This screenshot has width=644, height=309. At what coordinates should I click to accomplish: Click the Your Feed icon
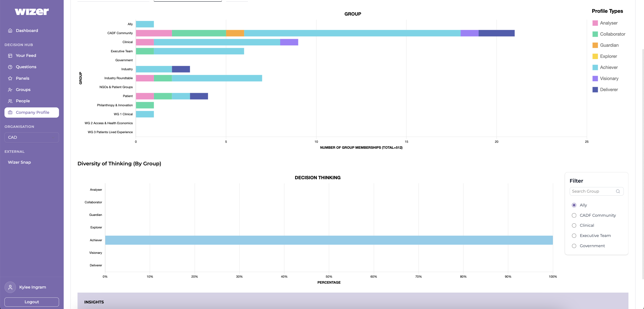pos(10,56)
